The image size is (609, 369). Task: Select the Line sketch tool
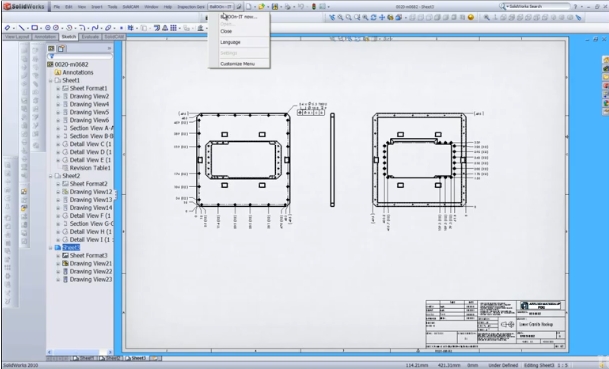[x=21, y=28]
